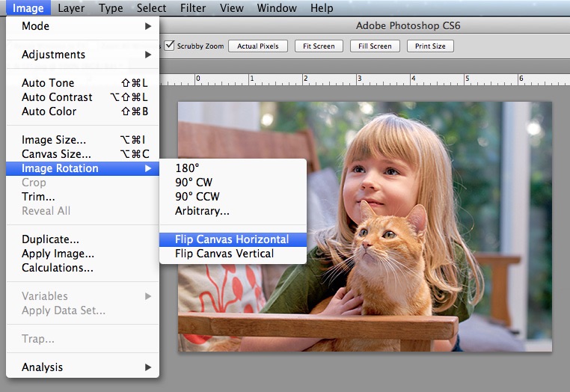Click the Print Size button
570x392 pixels.
coord(430,46)
